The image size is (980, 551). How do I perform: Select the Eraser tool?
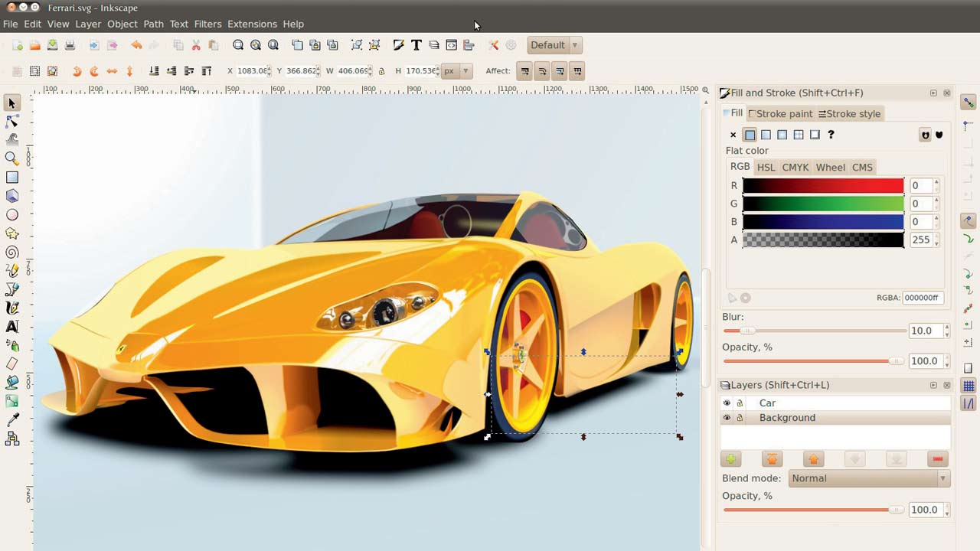12,364
